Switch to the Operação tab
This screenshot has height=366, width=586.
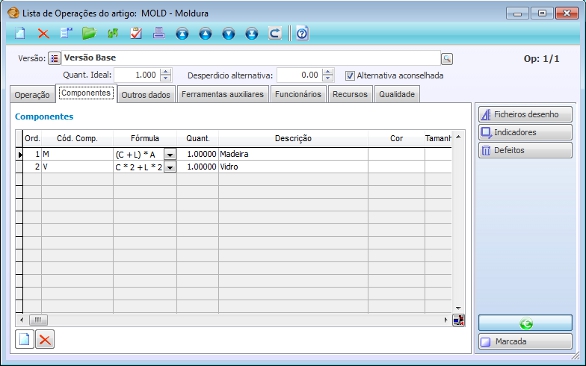[32, 95]
